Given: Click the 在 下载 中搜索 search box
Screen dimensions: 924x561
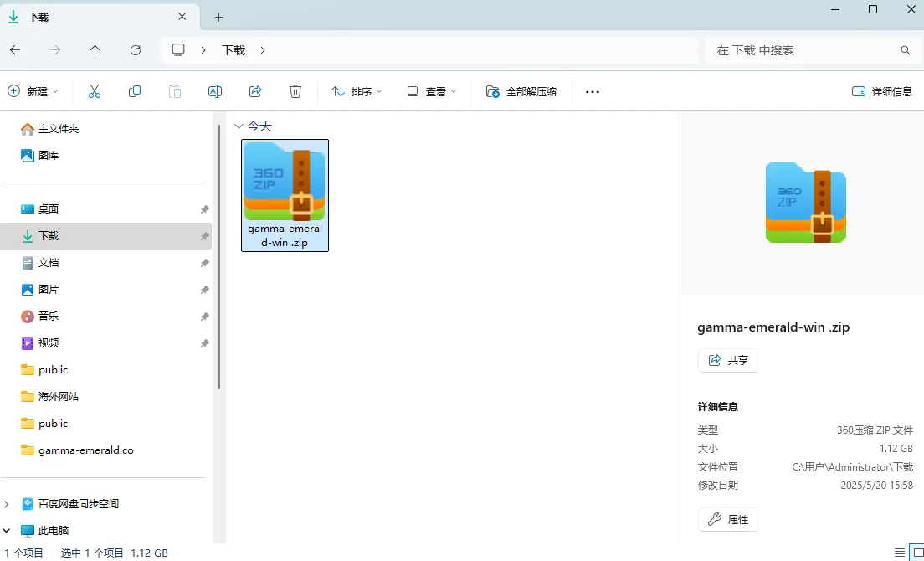Looking at the screenshot, I should (x=813, y=50).
